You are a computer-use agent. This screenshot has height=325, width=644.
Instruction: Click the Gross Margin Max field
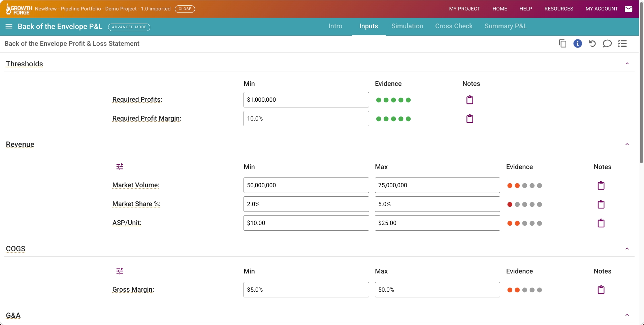[438, 290]
